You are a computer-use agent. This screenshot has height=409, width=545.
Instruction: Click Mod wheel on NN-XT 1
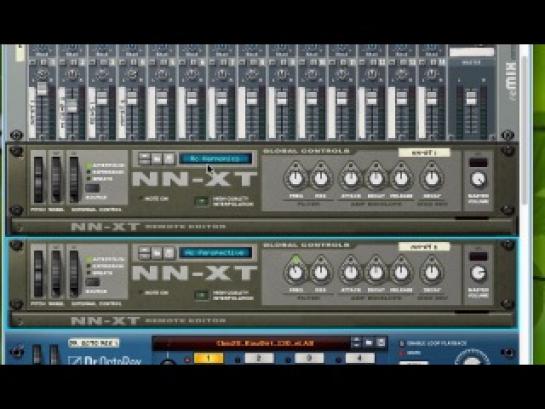(56, 180)
